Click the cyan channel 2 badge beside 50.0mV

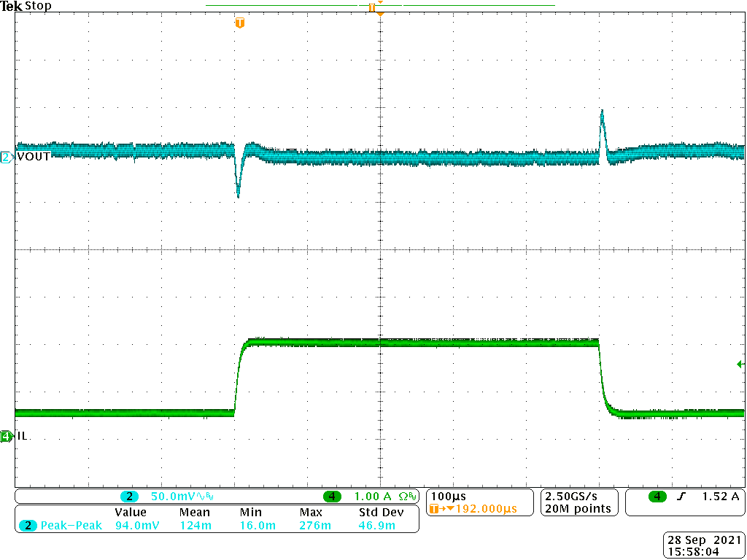coord(129,497)
